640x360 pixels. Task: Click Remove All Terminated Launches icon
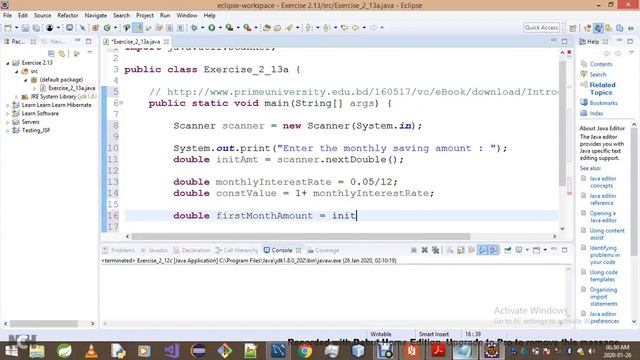click(436, 250)
